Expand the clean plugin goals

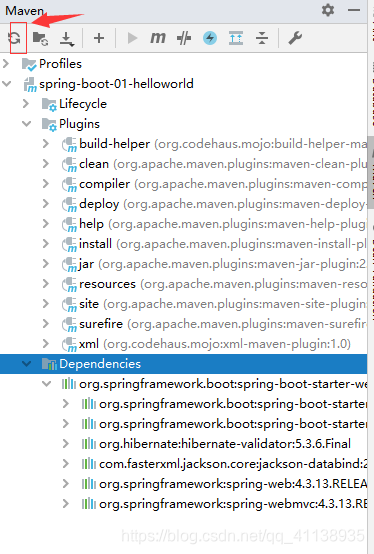pos(46,164)
